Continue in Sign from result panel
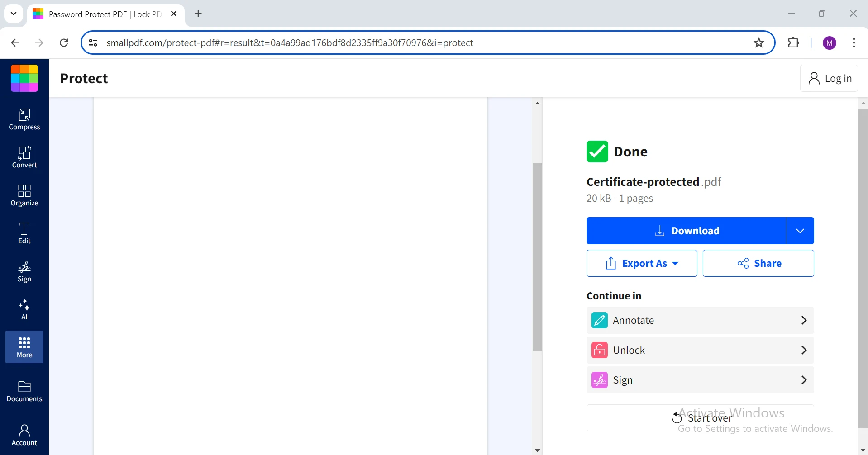868x455 pixels. pyautogui.click(x=700, y=380)
